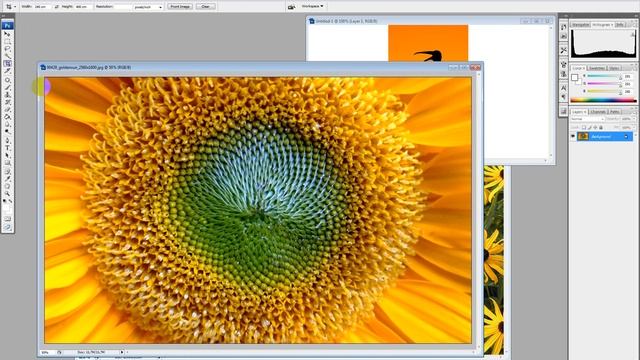
Task: Swap width and height values icon
Action: click(56, 7)
